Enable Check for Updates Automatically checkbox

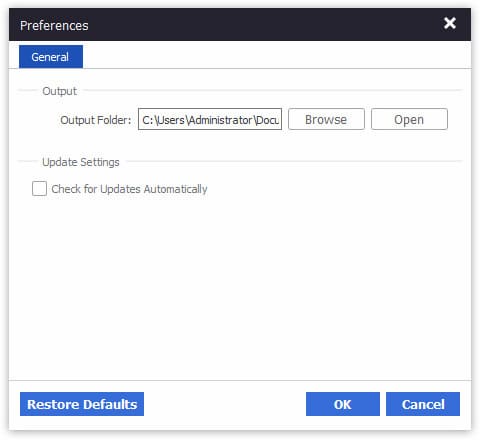coord(39,188)
